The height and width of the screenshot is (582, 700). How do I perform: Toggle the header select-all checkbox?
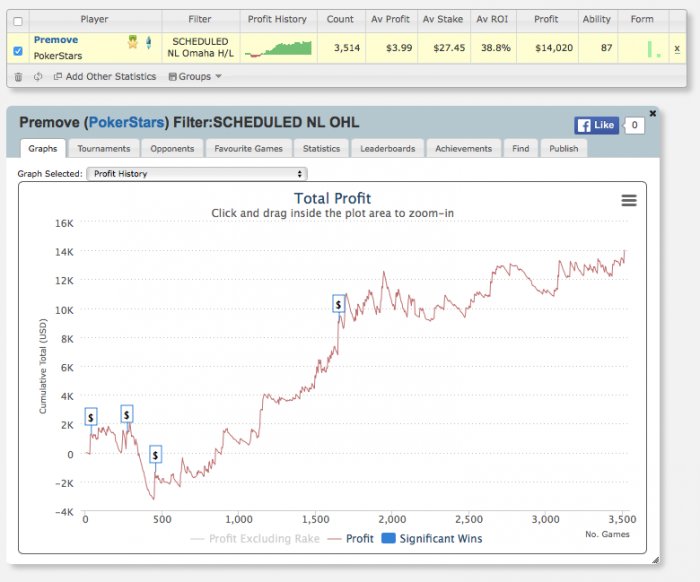pyautogui.click(x=18, y=21)
